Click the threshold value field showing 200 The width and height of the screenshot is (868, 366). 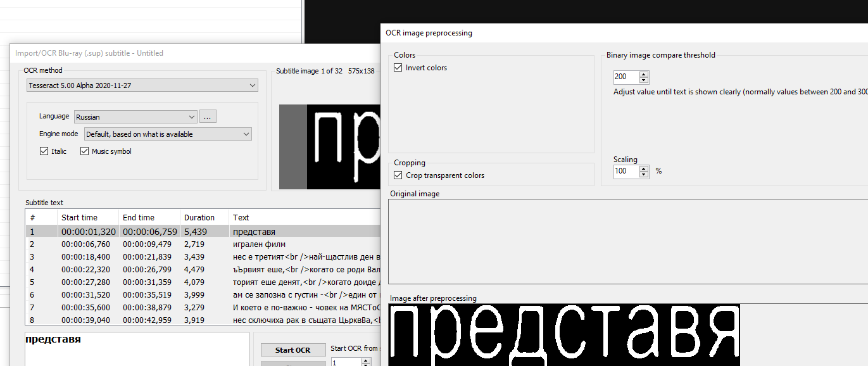coord(624,77)
